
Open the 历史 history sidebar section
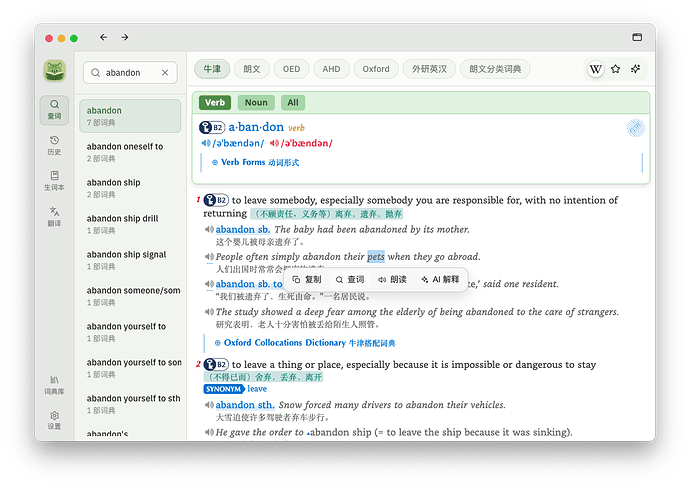pos(54,146)
